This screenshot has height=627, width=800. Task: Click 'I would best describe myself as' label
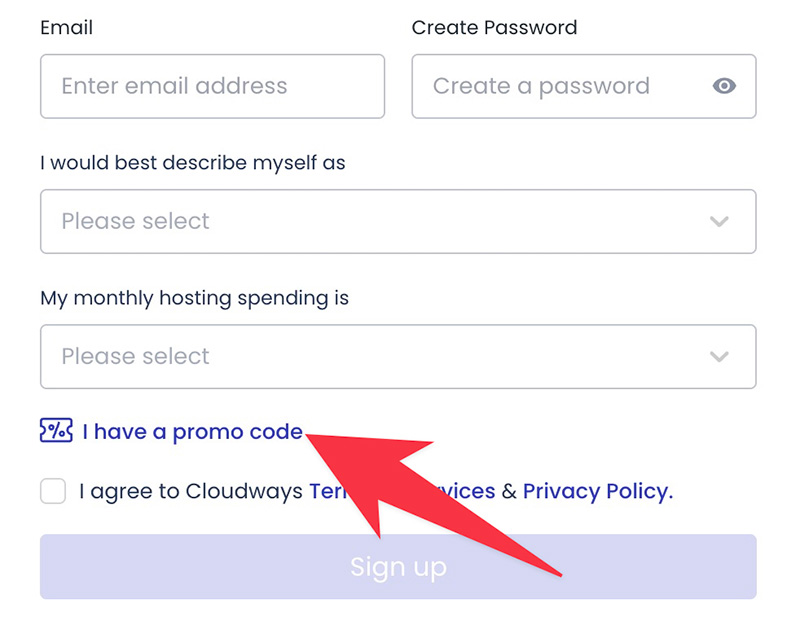pos(192,163)
